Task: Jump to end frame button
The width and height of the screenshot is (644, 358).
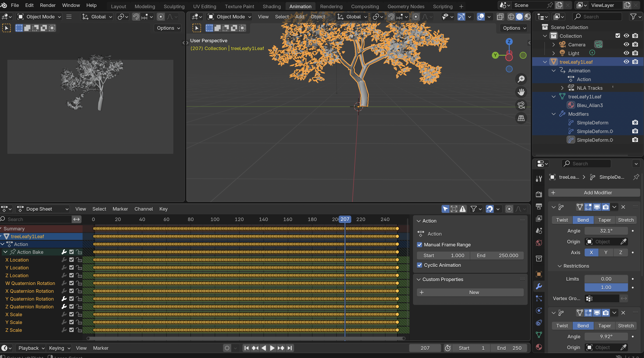Action: 289,348
